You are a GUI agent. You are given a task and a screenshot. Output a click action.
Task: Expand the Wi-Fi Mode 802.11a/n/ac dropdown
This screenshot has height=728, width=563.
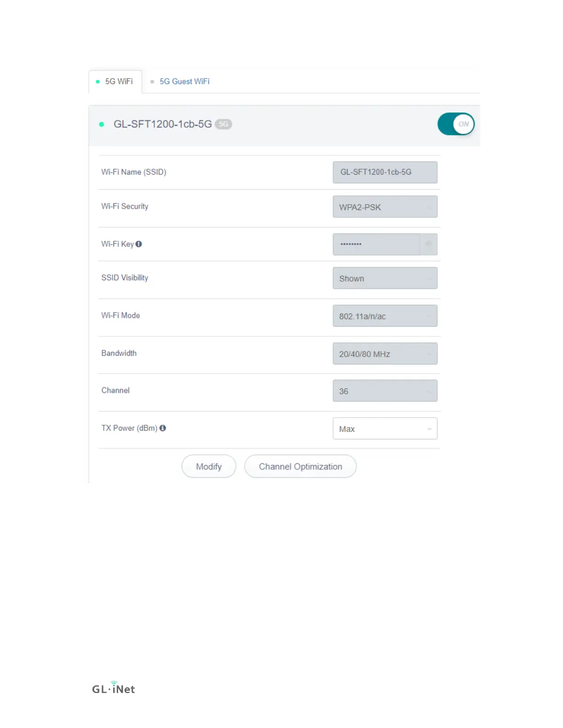385,316
